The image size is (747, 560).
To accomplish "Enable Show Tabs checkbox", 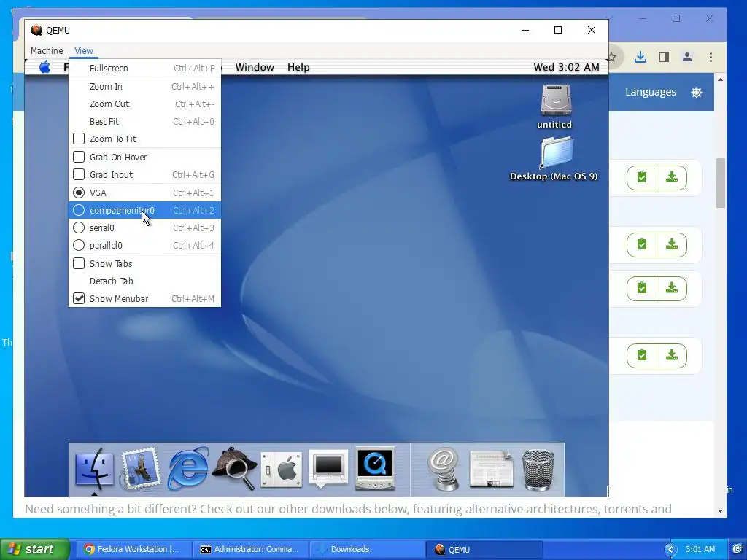I will point(79,263).
